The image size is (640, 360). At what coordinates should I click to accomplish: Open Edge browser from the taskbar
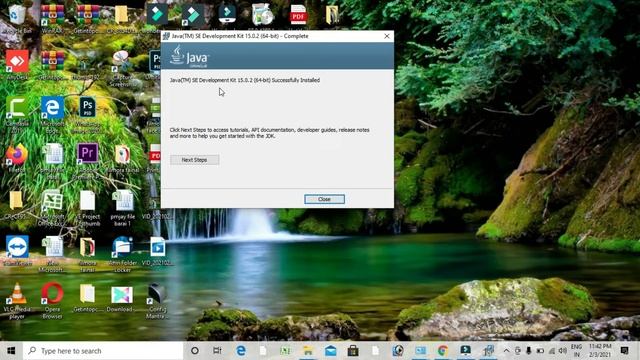point(241,351)
